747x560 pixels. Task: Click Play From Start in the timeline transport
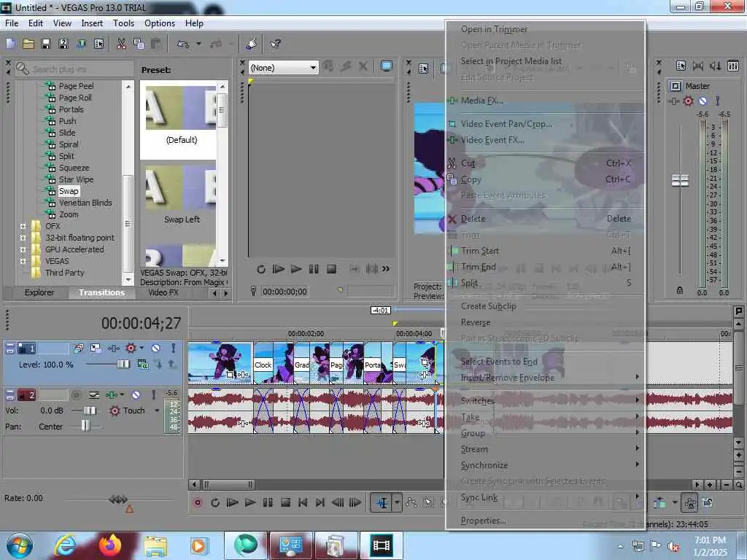(x=232, y=502)
